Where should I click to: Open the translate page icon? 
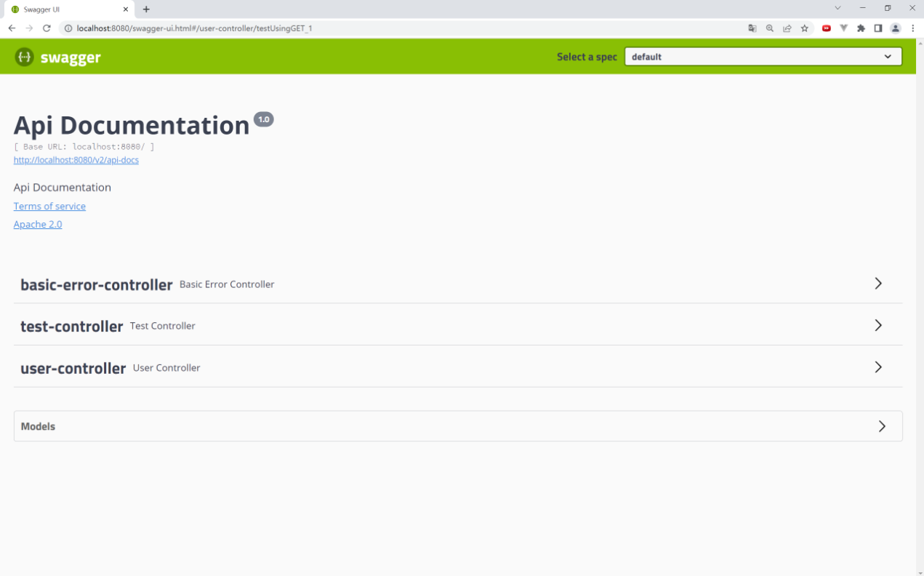point(752,28)
